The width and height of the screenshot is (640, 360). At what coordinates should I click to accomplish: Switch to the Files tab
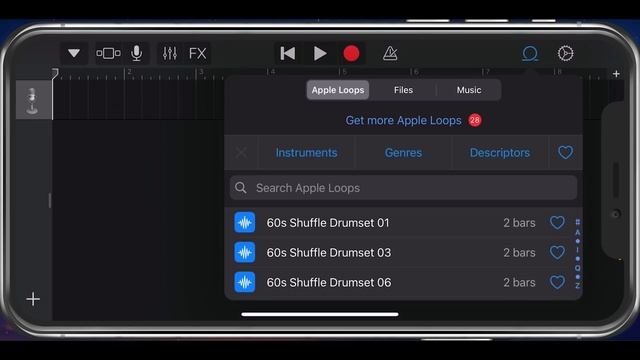tap(403, 90)
